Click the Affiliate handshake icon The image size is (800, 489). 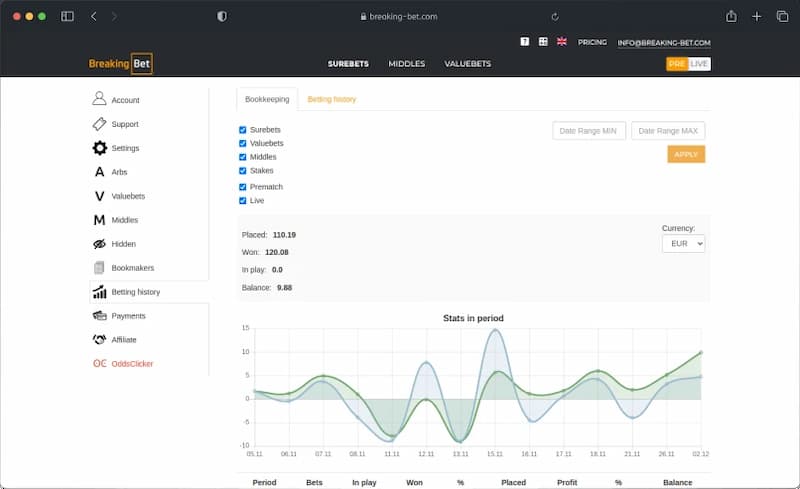pyautogui.click(x=99, y=339)
